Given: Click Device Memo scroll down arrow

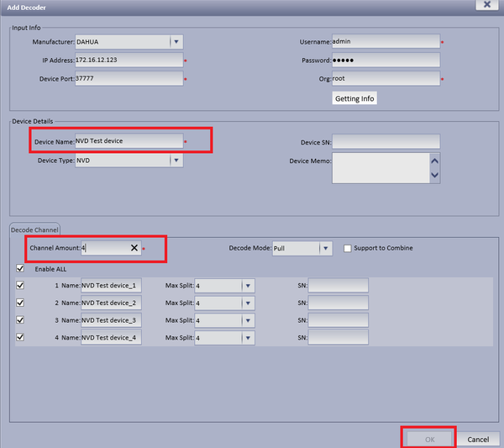Looking at the screenshot, I should (x=434, y=175).
